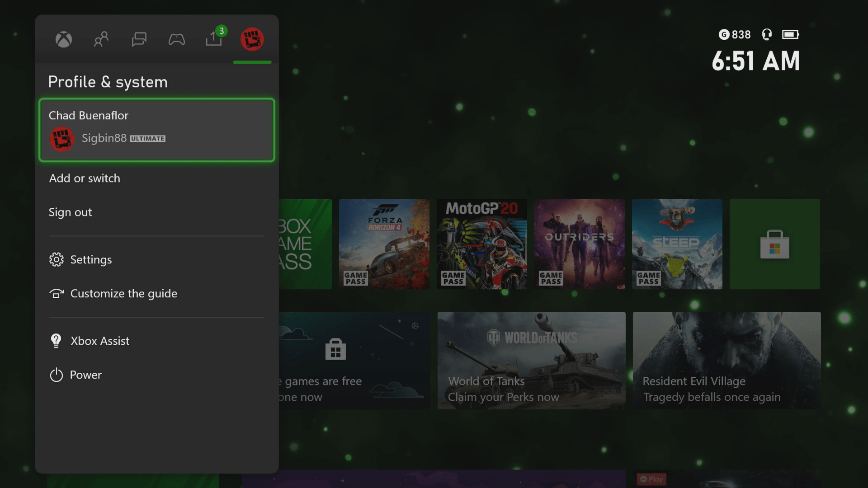Open the Forza Horizon 4 tile
This screenshot has height=488, width=868.
(x=384, y=244)
